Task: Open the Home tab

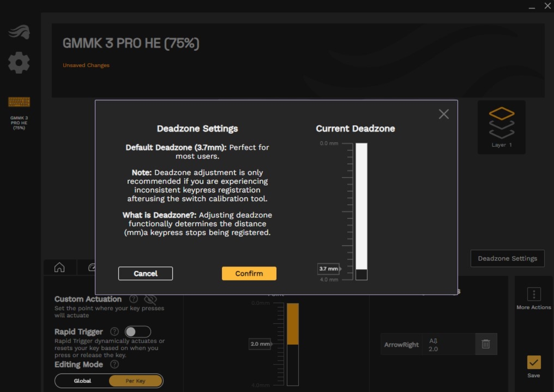Action: [x=60, y=268]
